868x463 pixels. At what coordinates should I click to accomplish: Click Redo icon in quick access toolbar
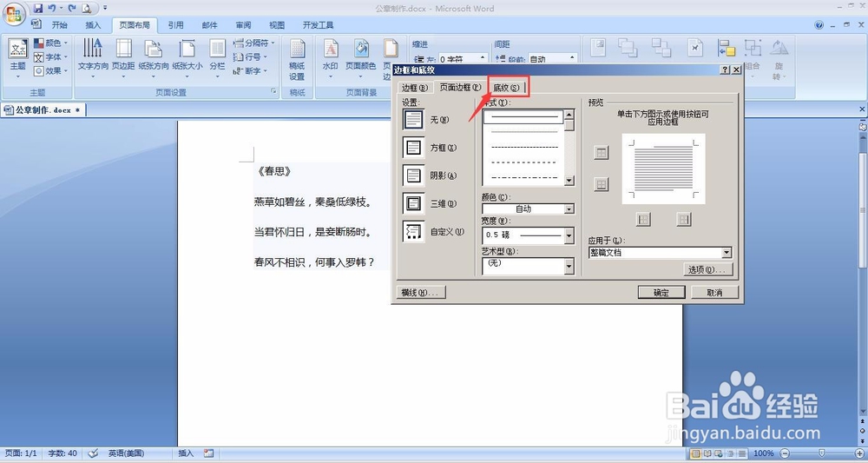(x=72, y=9)
